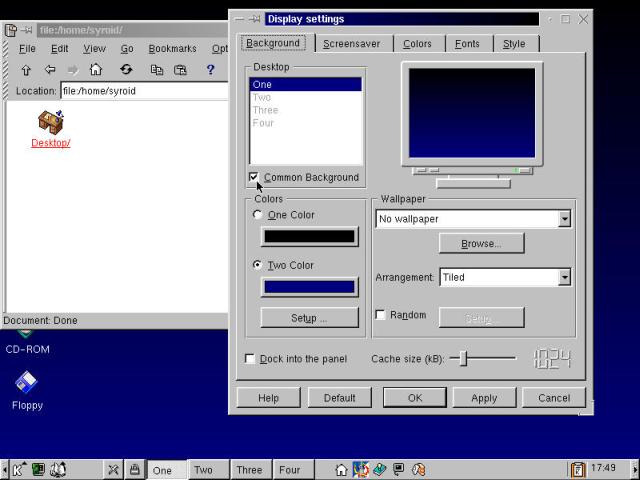
Task: Switch to the Screensaver tab
Action: tap(349, 44)
